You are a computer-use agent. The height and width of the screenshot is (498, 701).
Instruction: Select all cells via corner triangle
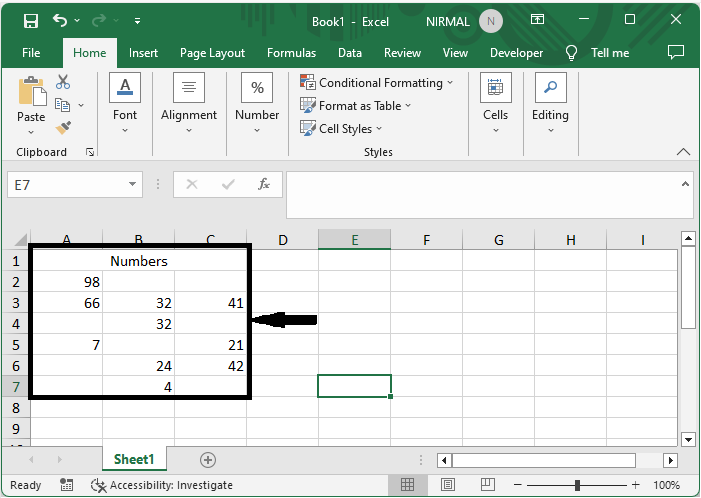[x=21, y=240]
